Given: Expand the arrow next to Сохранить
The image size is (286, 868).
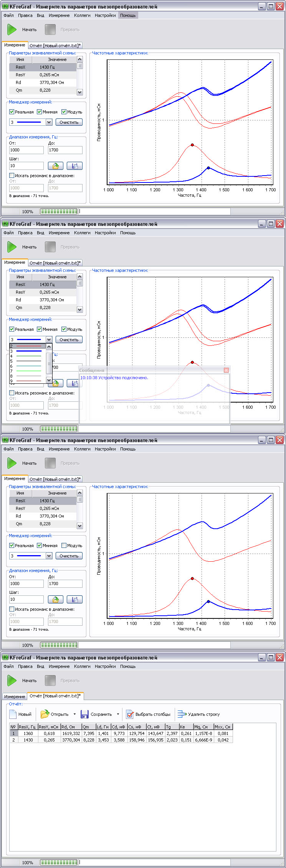Looking at the screenshot, I should 118,714.
